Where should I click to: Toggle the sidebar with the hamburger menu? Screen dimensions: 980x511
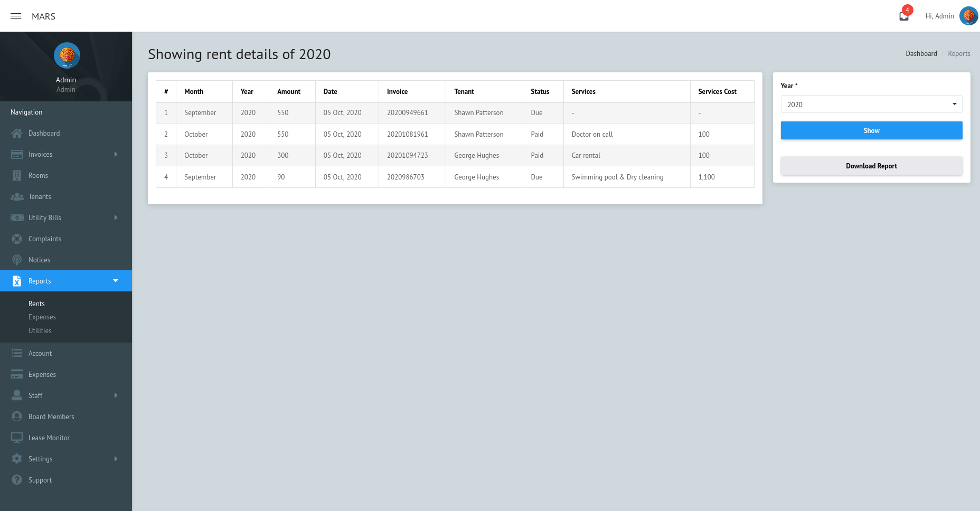tap(15, 16)
